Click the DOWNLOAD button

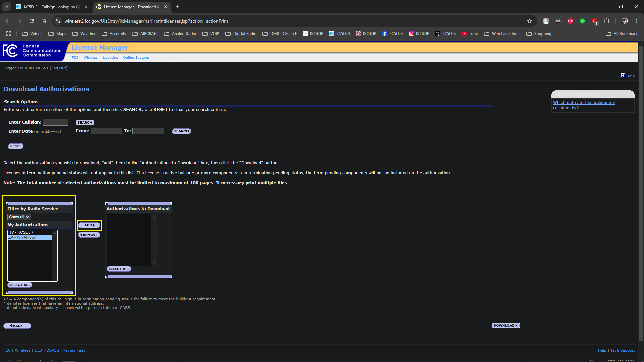pos(505,326)
